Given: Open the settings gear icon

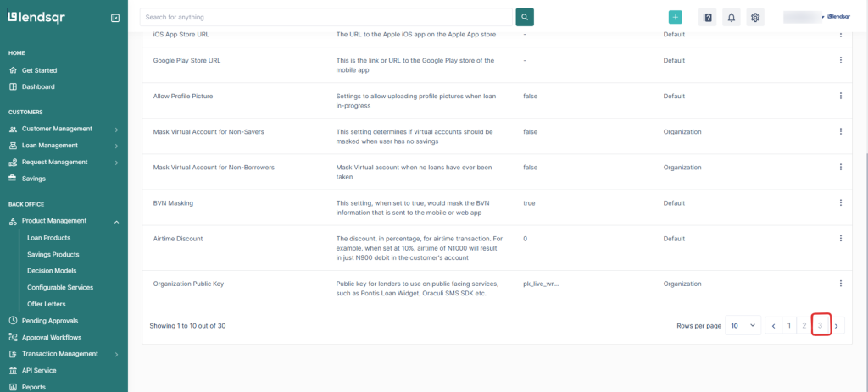Looking at the screenshot, I should (x=754, y=17).
